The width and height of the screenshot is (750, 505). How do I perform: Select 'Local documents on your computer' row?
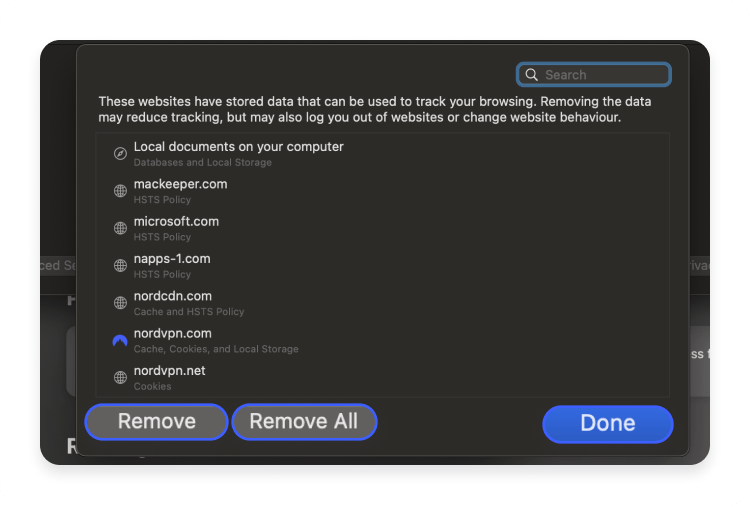382,154
